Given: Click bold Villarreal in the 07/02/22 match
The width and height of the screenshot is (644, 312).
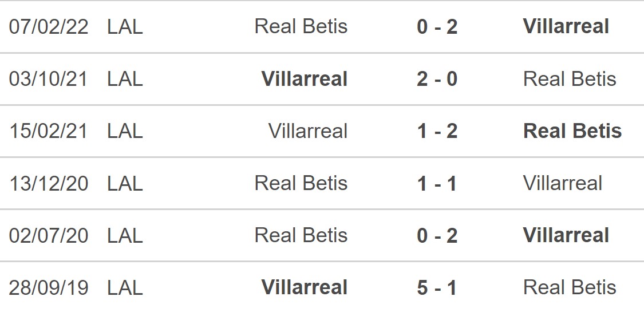Looking at the screenshot, I should pyautogui.click(x=566, y=26).
